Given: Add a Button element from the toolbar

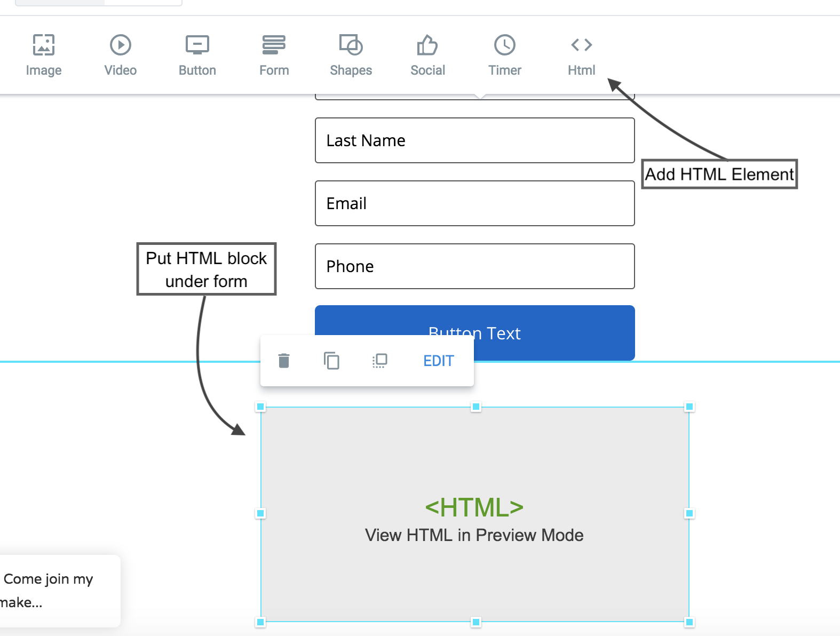Looking at the screenshot, I should coord(197,54).
